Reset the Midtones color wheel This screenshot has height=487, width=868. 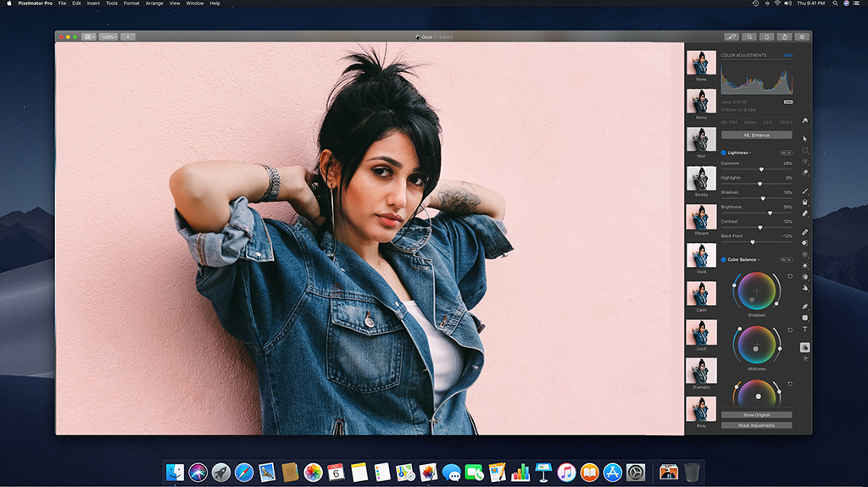[790, 329]
